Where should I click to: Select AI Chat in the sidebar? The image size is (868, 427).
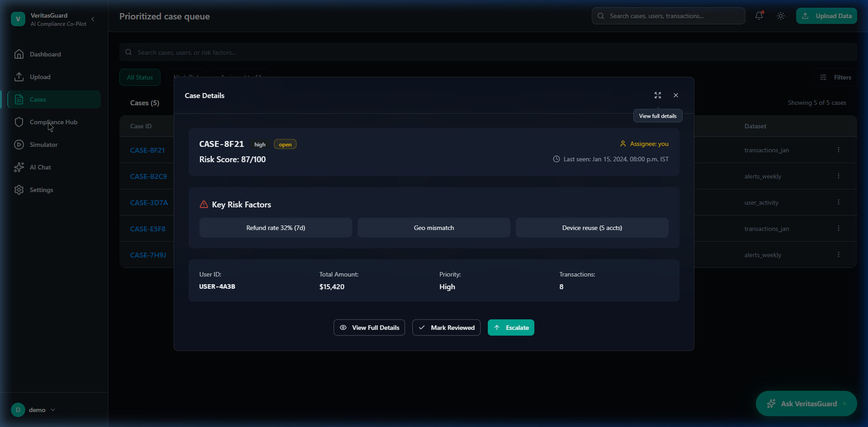[39, 167]
